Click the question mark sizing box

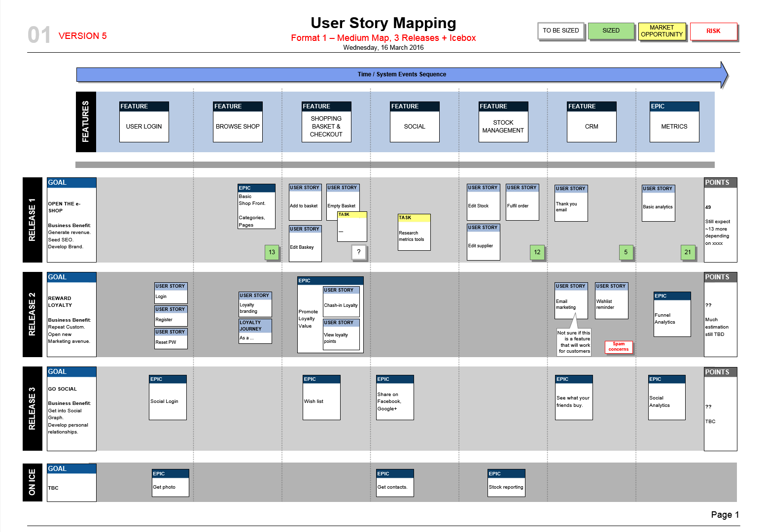[359, 252]
